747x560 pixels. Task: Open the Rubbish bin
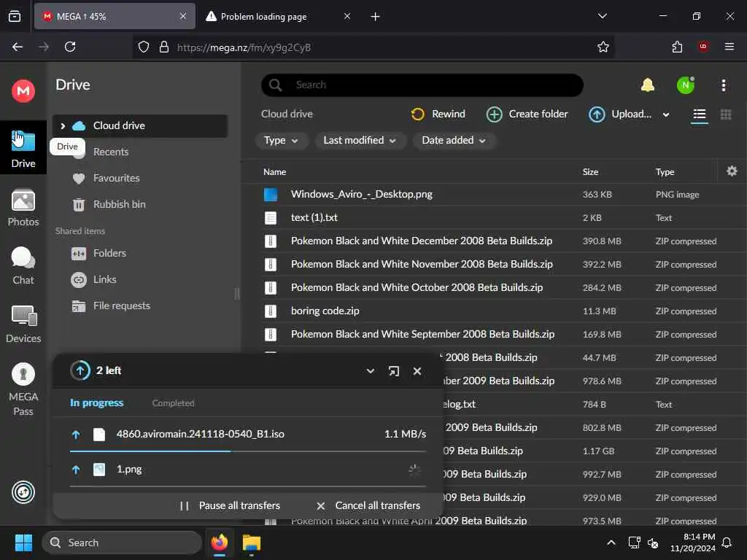(109, 204)
